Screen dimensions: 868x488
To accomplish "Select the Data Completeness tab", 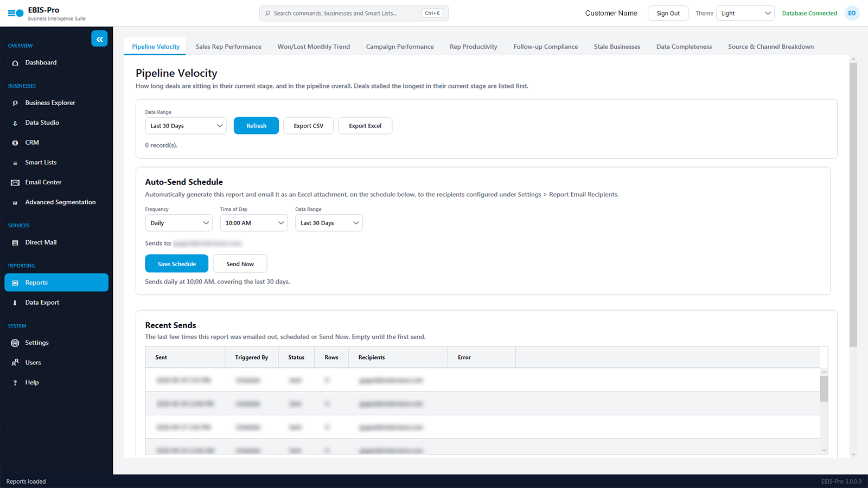I will click(x=684, y=47).
